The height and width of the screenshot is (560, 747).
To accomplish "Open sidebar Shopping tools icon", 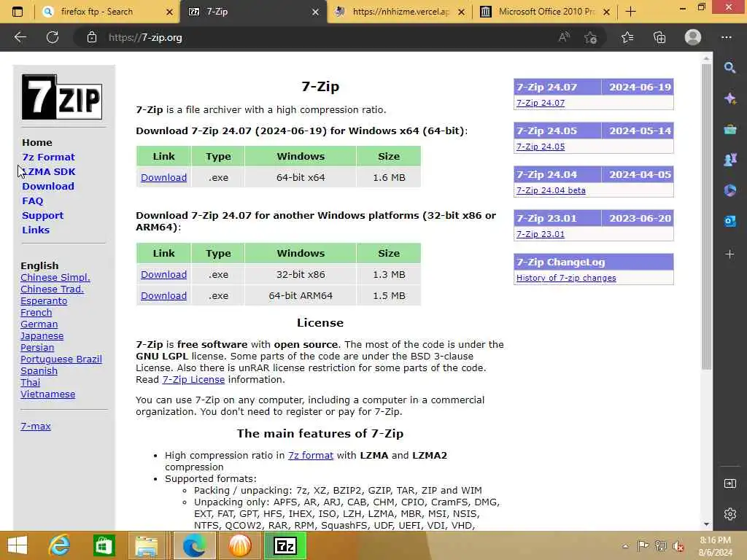I will [729, 129].
